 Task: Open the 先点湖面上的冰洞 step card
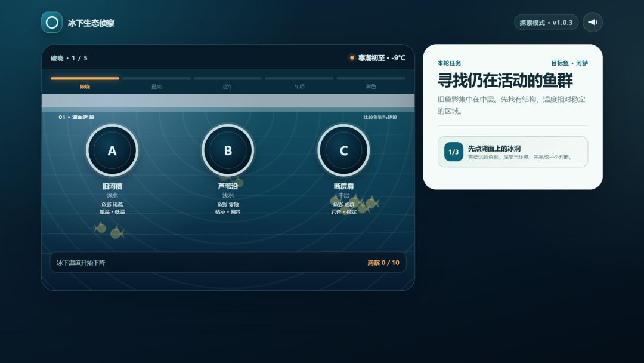(513, 152)
